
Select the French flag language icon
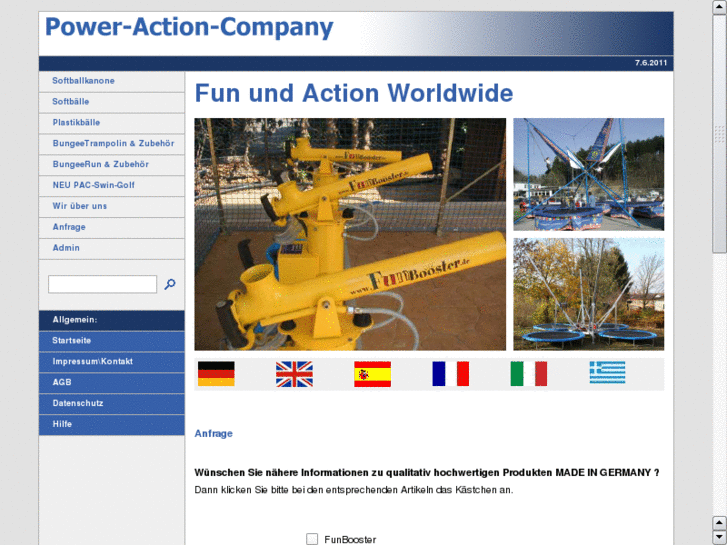[x=451, y=374]
